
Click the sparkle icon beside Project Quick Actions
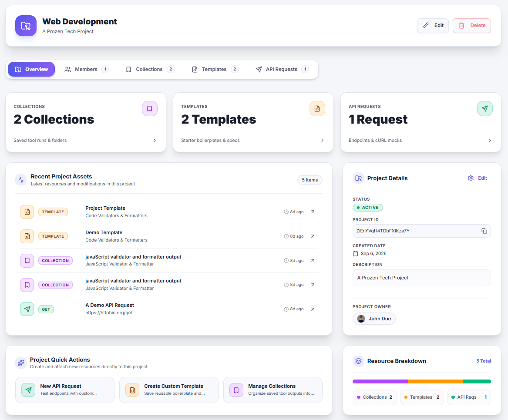coord(21,363)
